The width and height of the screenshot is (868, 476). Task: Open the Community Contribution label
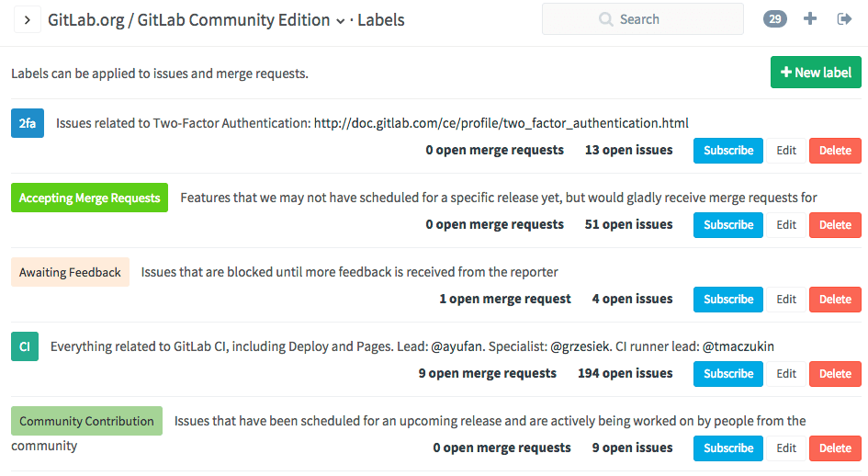(x=86, y=421)
